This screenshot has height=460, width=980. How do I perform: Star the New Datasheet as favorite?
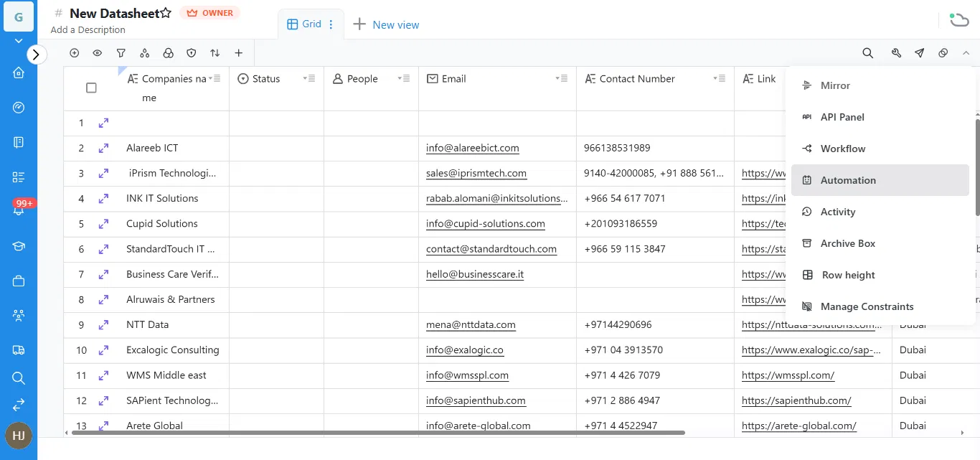tap(166, 13)
